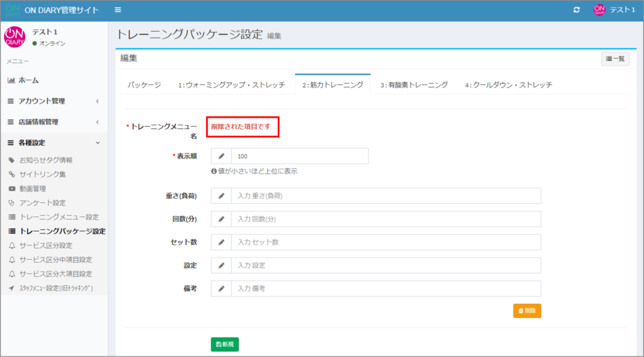Image resolution: width=644 pixels, height=357 pixels.
Task: Click the hamburger menu toggle icon
Action: [x=118, y=10]
